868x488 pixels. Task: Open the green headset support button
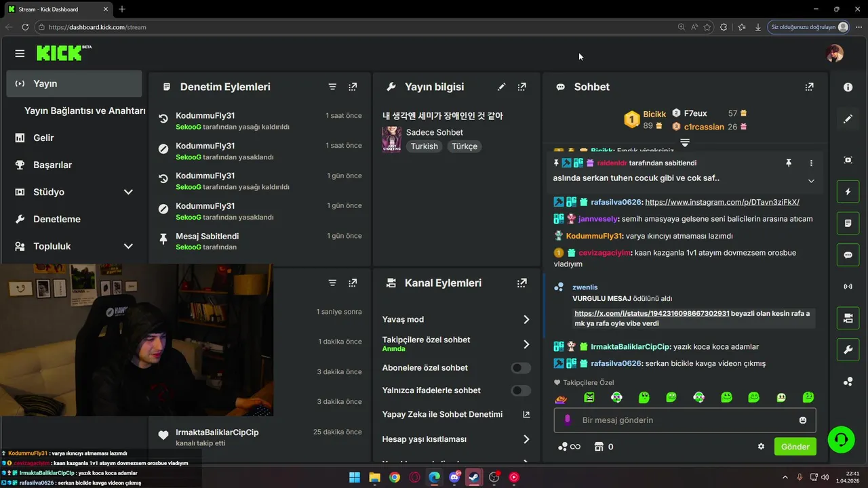tap(841, 440)
